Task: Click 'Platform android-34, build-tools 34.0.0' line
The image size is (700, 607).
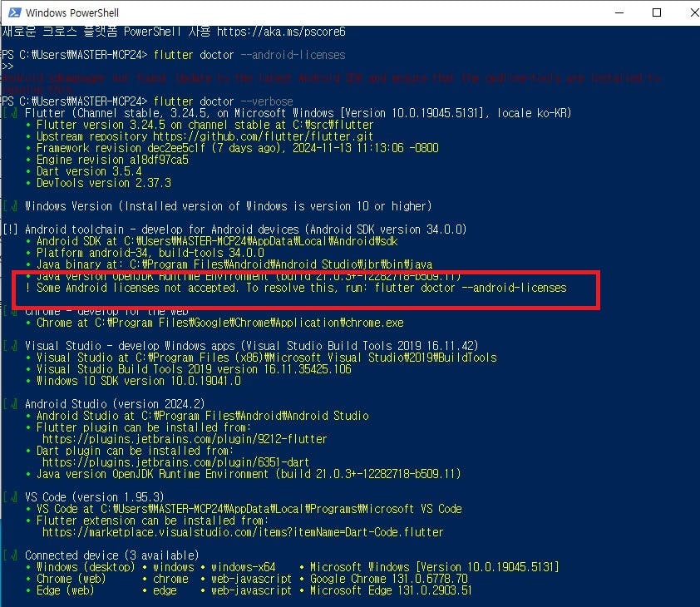Action: (150, 253)
